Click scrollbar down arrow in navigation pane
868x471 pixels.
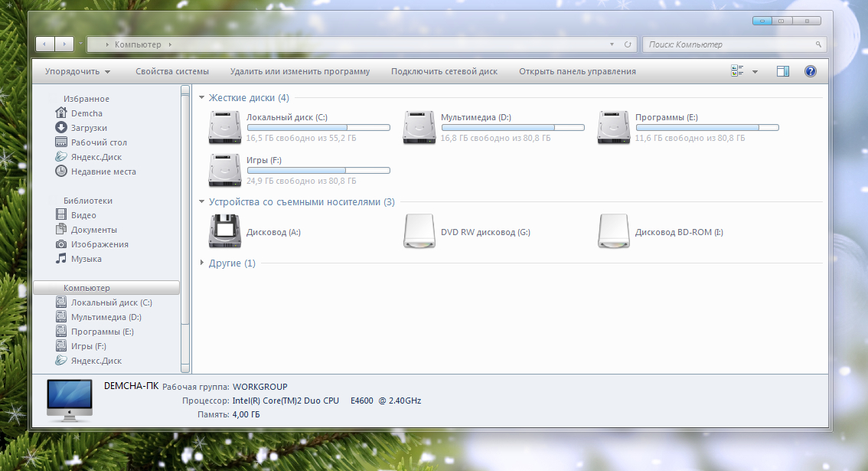(185, 368)
